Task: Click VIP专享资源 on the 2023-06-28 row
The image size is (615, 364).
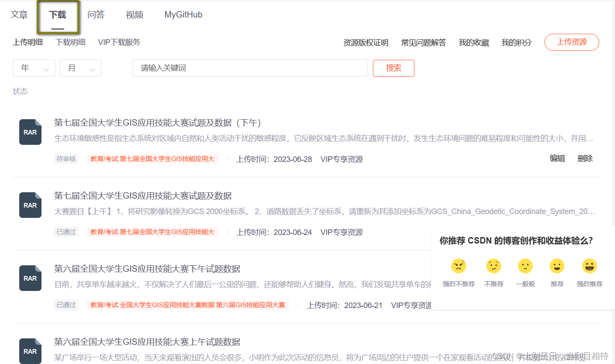Action: [342, 159]
